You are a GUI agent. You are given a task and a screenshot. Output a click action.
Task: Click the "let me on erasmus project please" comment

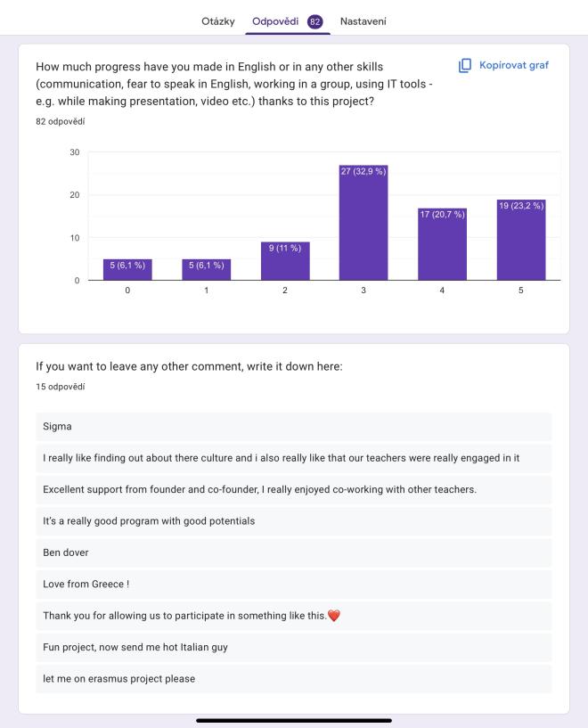pos(294,678)
